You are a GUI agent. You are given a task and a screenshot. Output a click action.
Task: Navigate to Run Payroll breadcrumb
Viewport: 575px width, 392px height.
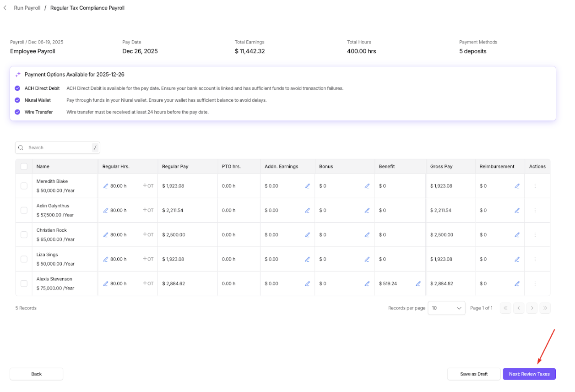pos(27,8)
